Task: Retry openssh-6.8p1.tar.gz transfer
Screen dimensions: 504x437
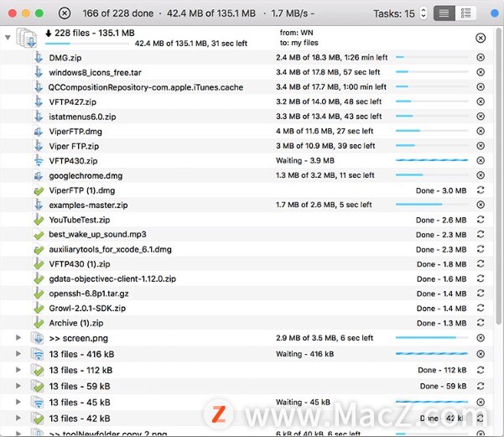Action: [481, 294]
